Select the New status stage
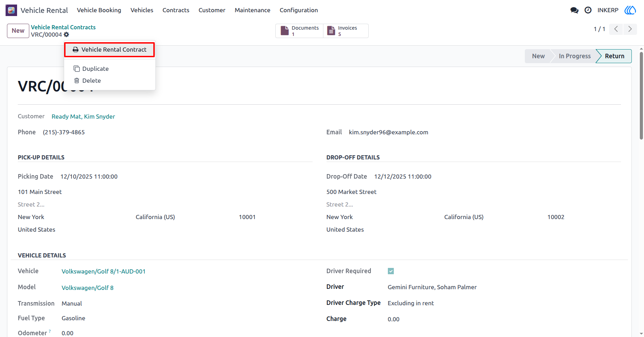This screenshot has height=337, width=644. click(x=538, y=56)
